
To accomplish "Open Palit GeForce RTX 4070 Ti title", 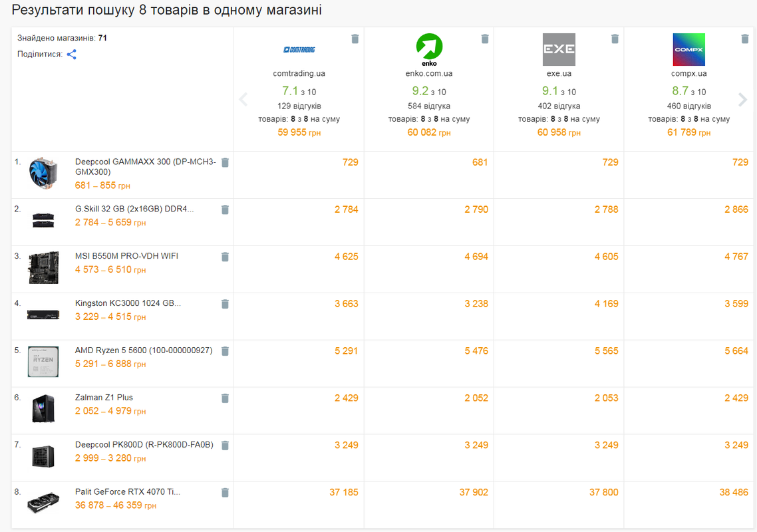I will (x=128, y=491).
